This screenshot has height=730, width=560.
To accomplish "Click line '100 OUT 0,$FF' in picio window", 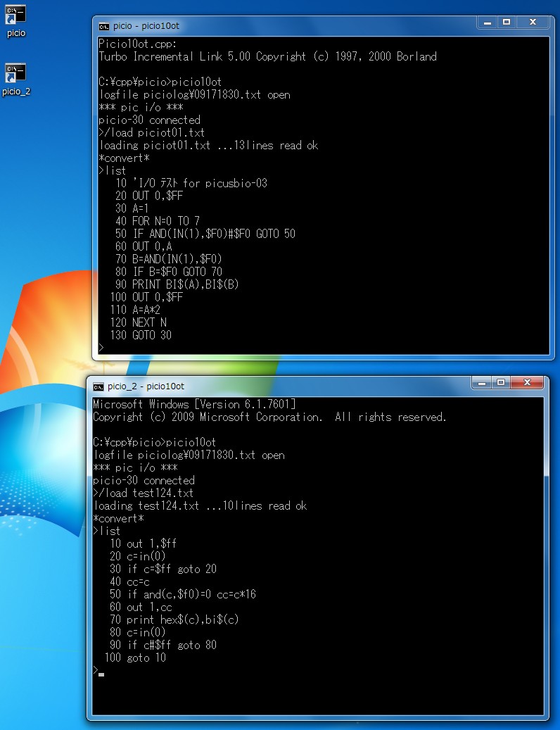I will [x=146, y=297].
